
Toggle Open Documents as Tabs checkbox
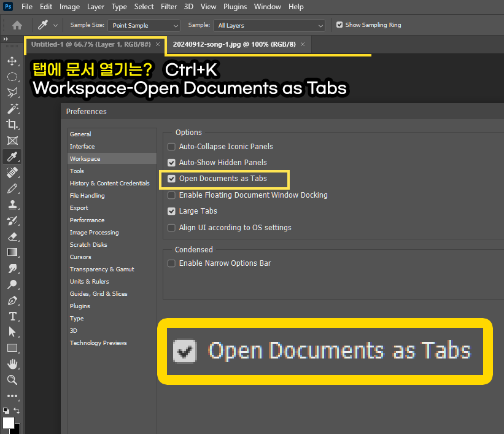171,179
